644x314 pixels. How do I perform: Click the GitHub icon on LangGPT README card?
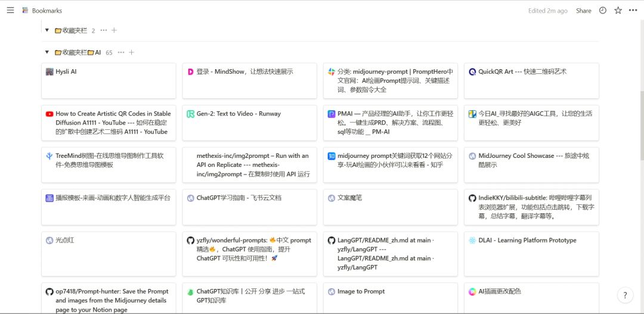(x=331, y=240)
